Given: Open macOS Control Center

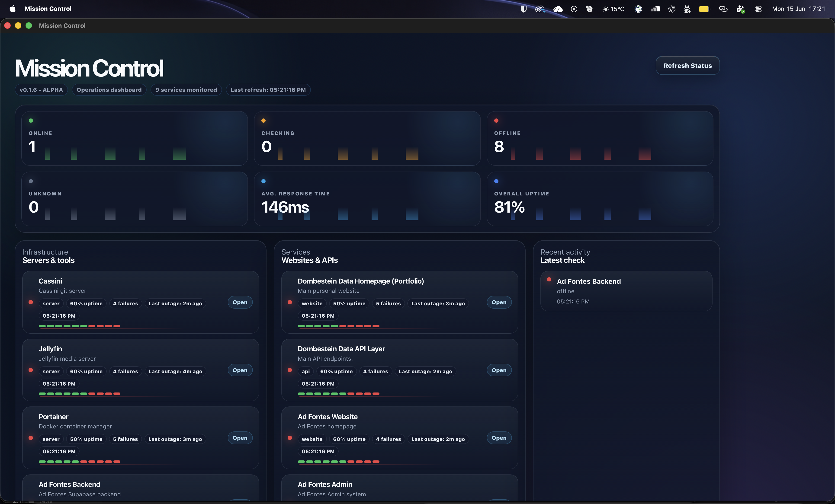Looking at the screenshot, I should point(758,9).
